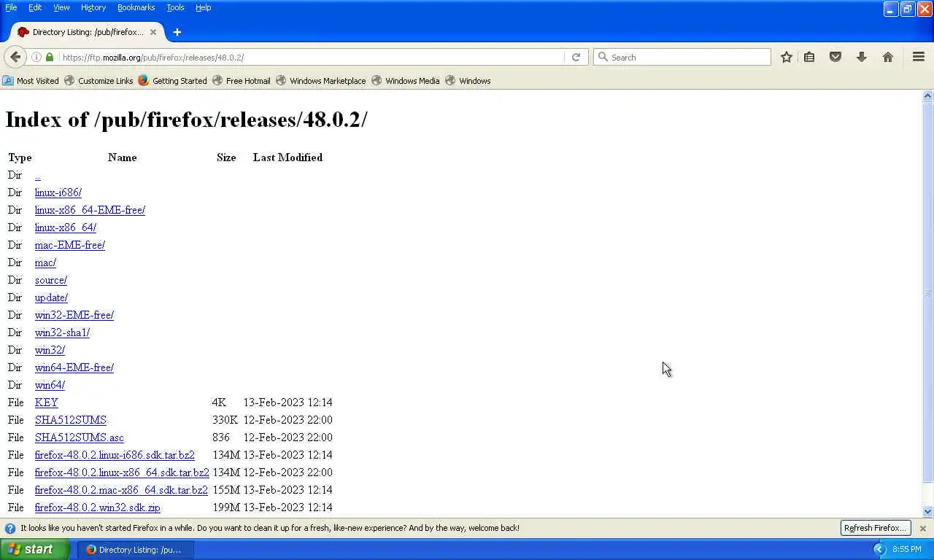
Task: Open Getting Started bookmark
Action: pos(172,81)
